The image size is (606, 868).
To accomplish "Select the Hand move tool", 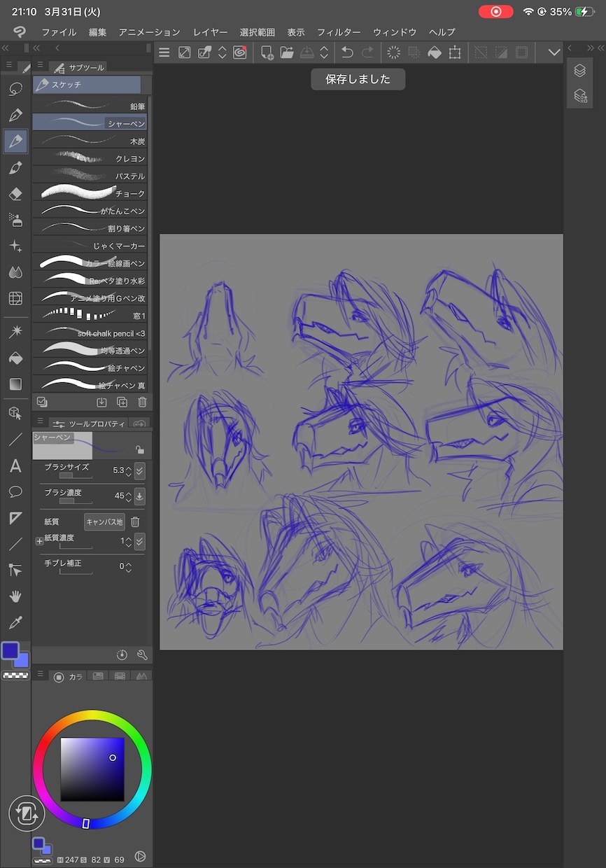I will coord(15,596).
